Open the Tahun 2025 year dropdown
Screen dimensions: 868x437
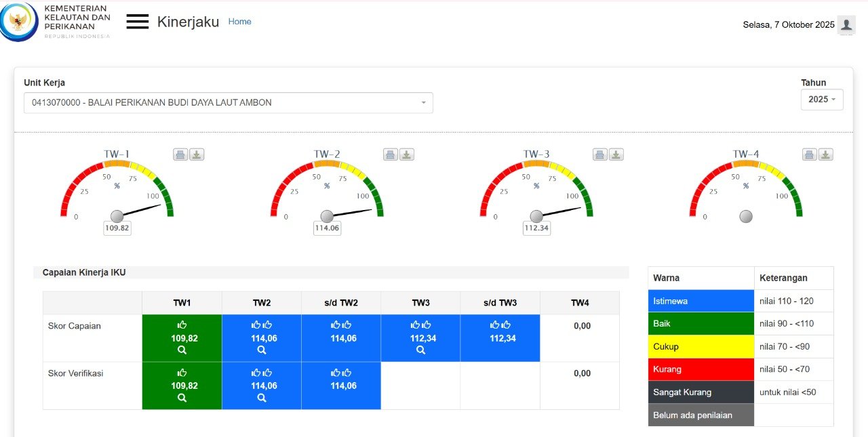(x=822, y=100)
